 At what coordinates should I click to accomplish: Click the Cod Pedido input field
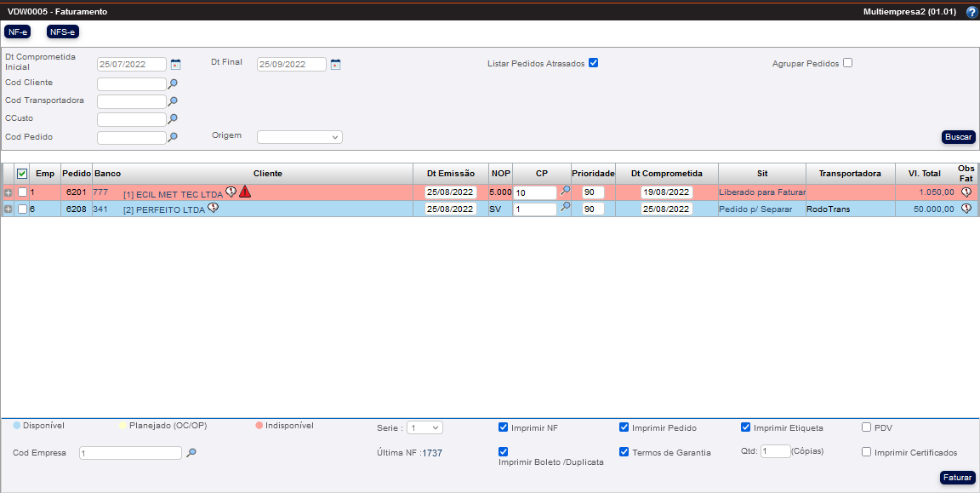pyautogui.click(x=131, y=137)
